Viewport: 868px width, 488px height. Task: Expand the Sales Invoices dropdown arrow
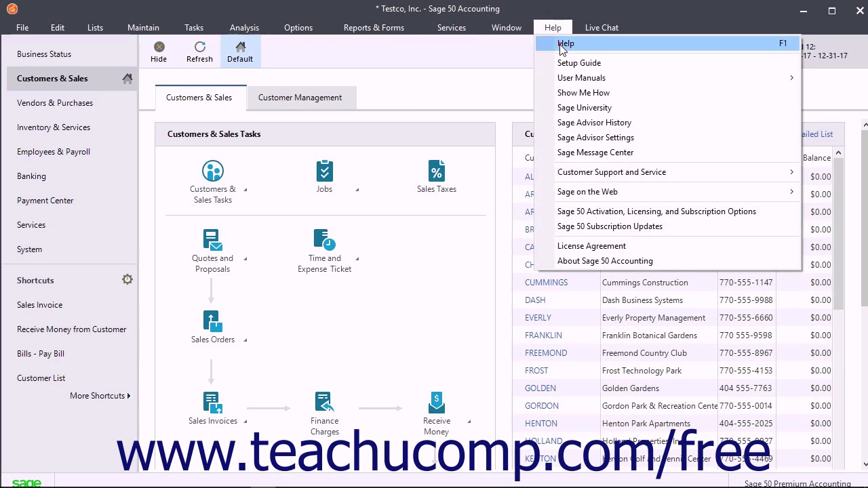[245, 422]
